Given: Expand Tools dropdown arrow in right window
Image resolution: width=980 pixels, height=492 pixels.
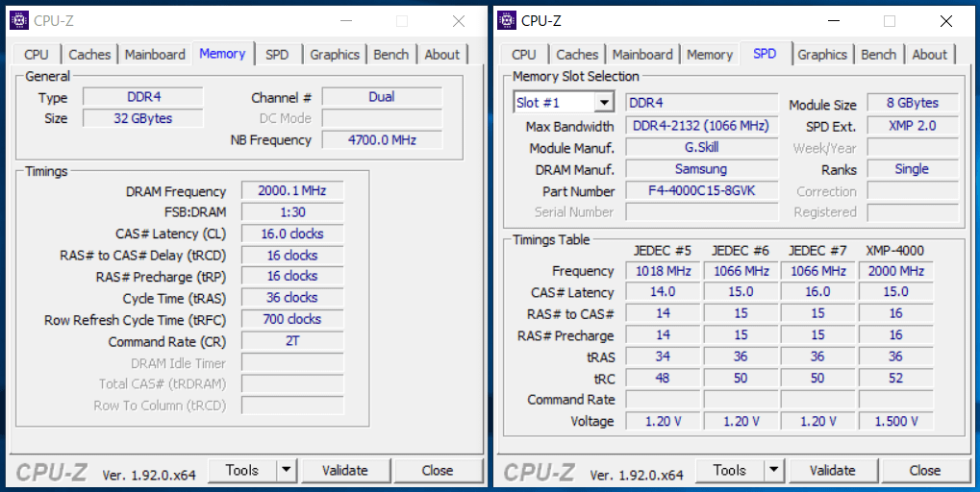Looking at the screenshot, I should 774,470.
